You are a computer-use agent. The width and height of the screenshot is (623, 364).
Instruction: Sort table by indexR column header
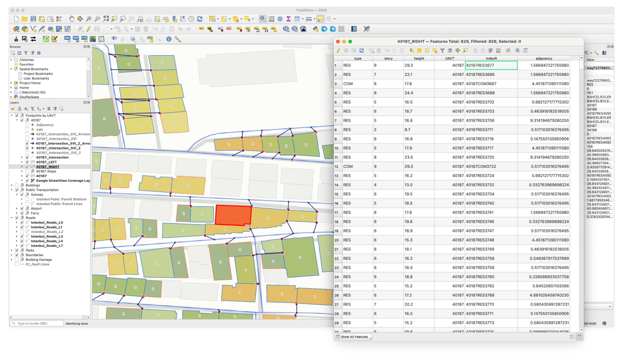coord(491,58)
